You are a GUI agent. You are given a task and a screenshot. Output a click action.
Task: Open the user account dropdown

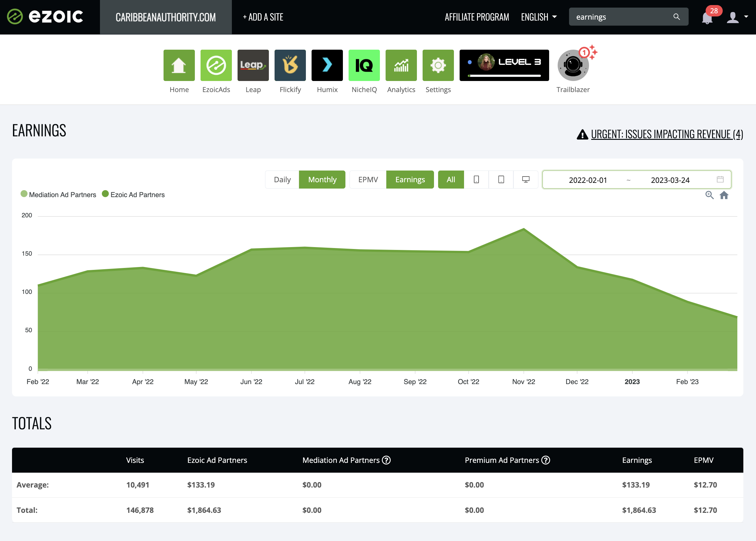[737, 17]
